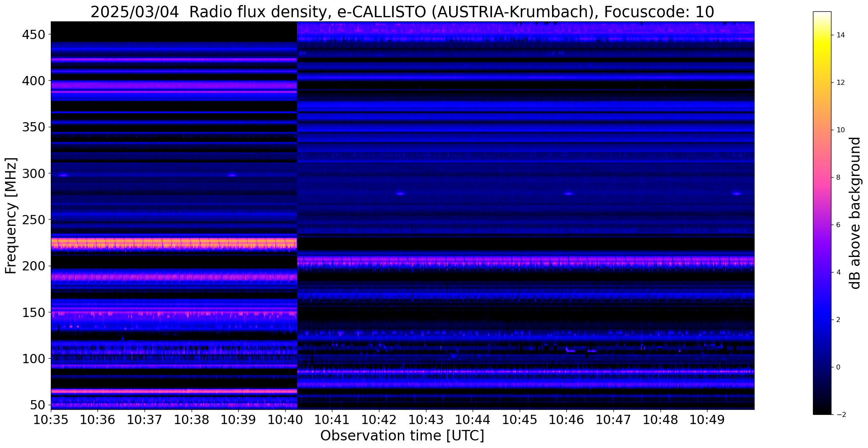868x448 pixels.
Task: Click the small blob at 300 MHz near 10:39
Action: (232, 176)
